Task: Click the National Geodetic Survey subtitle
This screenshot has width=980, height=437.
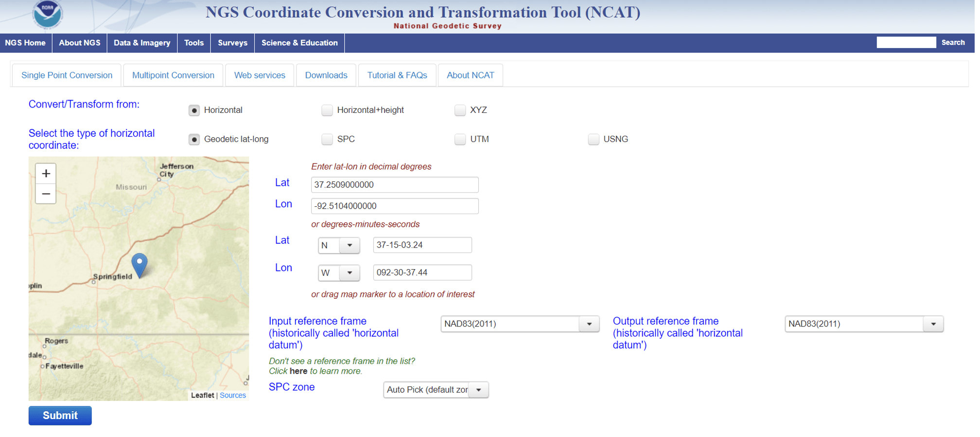Action: (447, 26)
